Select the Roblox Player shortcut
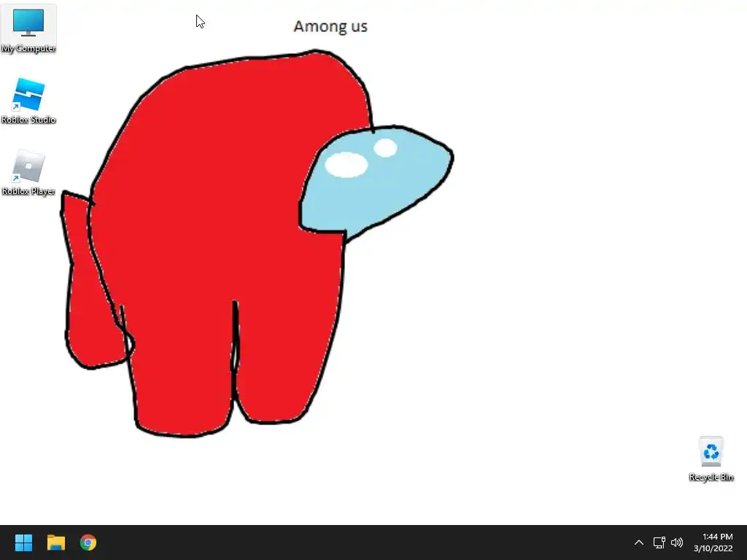This screenshot has height=560, width=747. 28,172
